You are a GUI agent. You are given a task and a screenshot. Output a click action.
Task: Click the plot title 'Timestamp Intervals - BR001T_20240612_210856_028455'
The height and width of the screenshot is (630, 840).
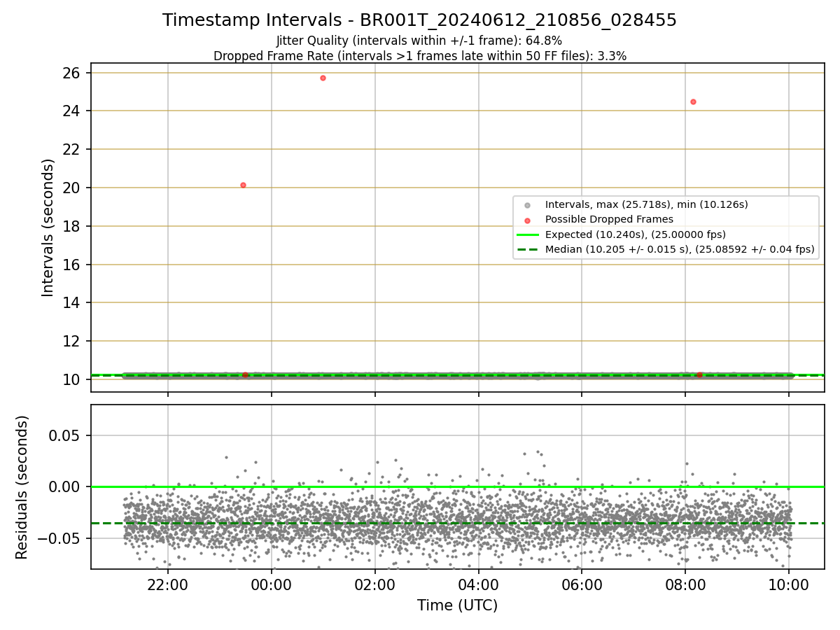419,20
